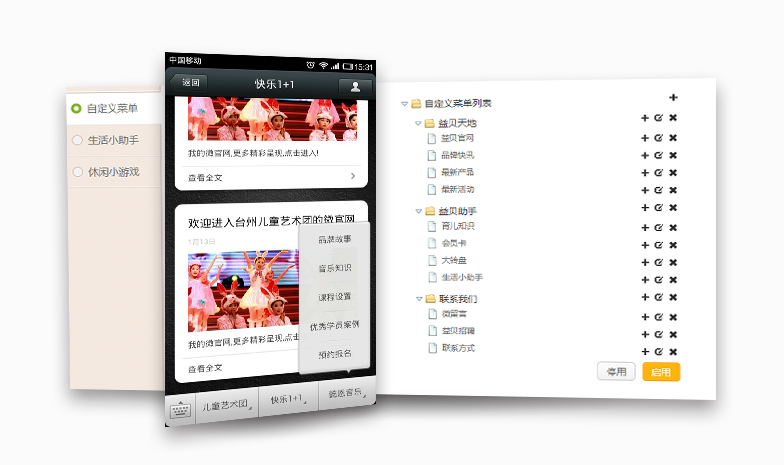Select the 休闲小游戏 radio option
The image size is (784, 465).
pos(78,172)
